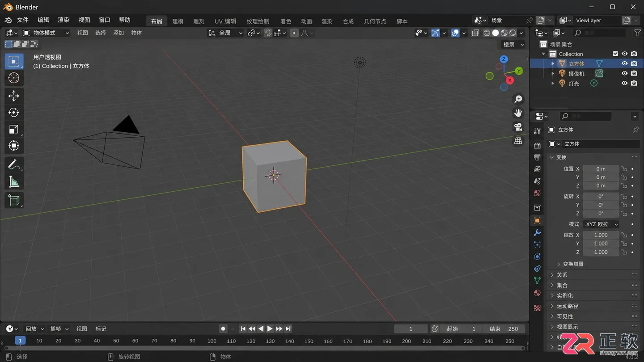
Task: Click the viewport pan hand icon
Action: click(518, 113)
